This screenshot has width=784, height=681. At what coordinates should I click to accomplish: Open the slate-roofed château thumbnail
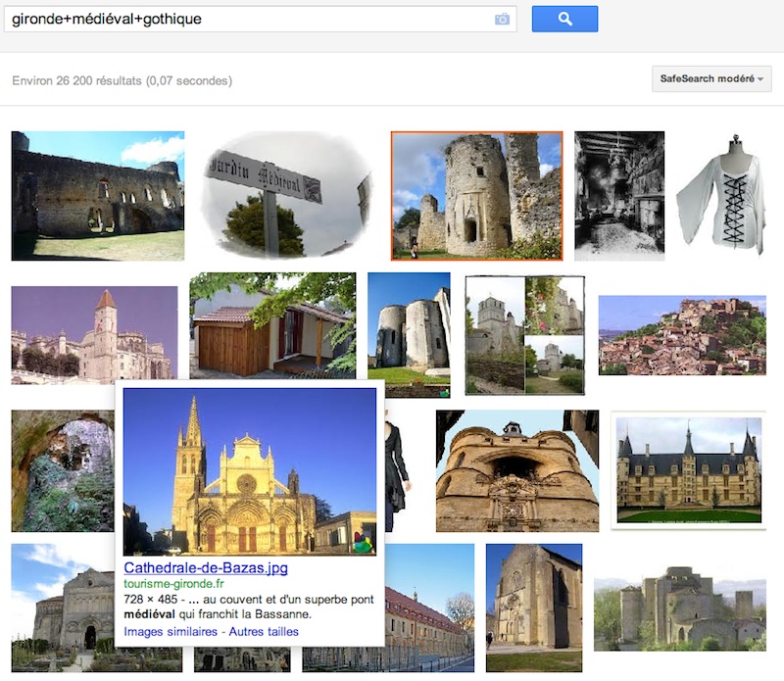click(x=687, y=470)
